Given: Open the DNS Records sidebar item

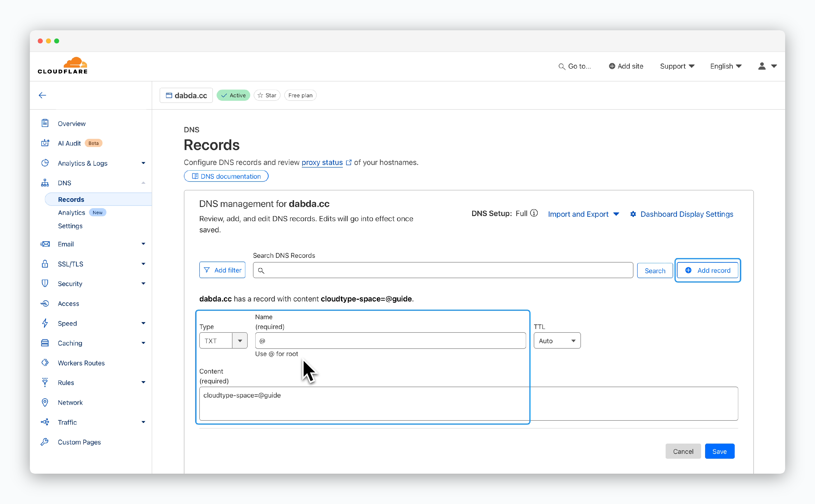Looking at the screenshot, I should (x=98, y=199).
